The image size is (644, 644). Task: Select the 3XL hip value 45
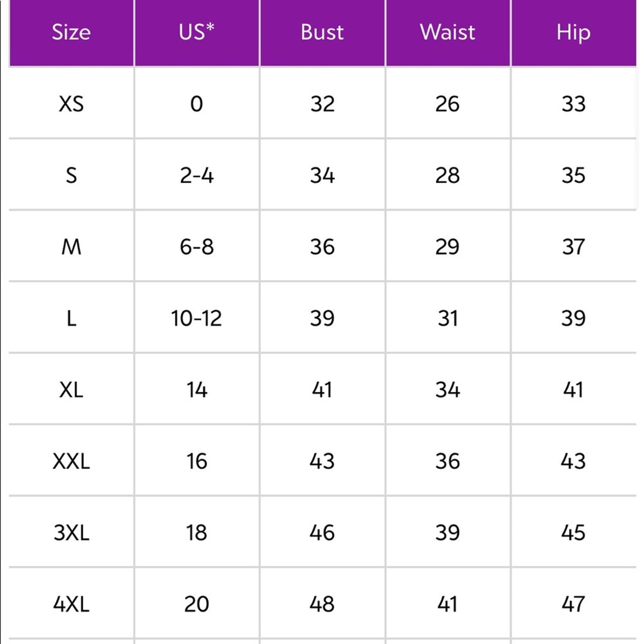click(x=574, y=532)
